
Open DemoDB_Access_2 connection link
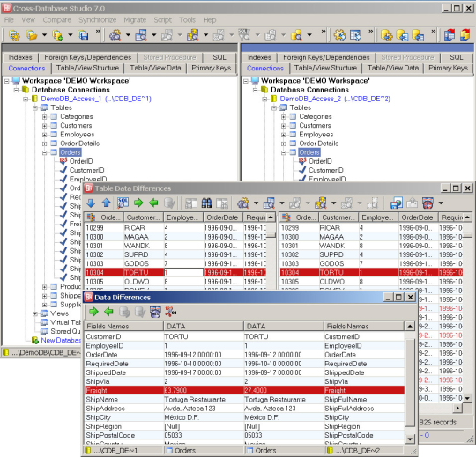coord(335,99)
